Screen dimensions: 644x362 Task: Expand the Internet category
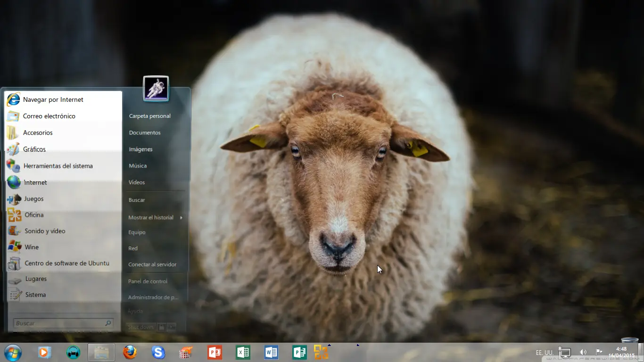(63, 182)
